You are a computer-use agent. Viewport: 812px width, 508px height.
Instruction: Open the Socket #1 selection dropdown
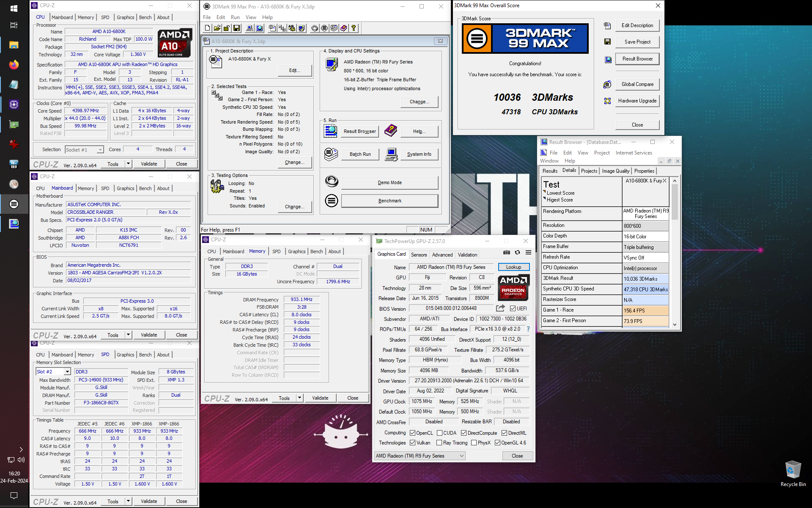[x=84, y=149]
